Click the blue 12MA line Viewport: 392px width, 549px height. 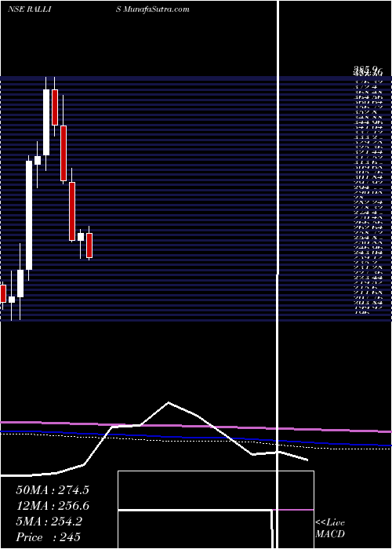196,438
